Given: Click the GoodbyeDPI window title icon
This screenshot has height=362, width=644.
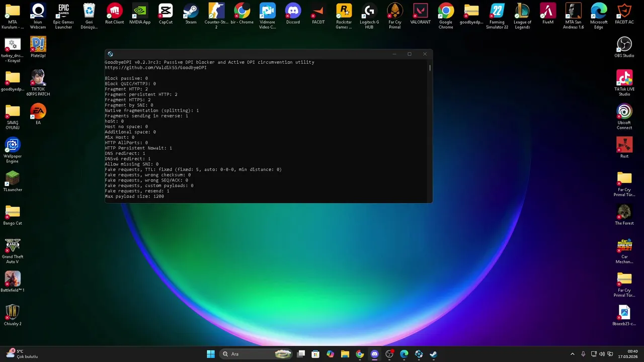Looking at the screenshot, I should [110, 54].
